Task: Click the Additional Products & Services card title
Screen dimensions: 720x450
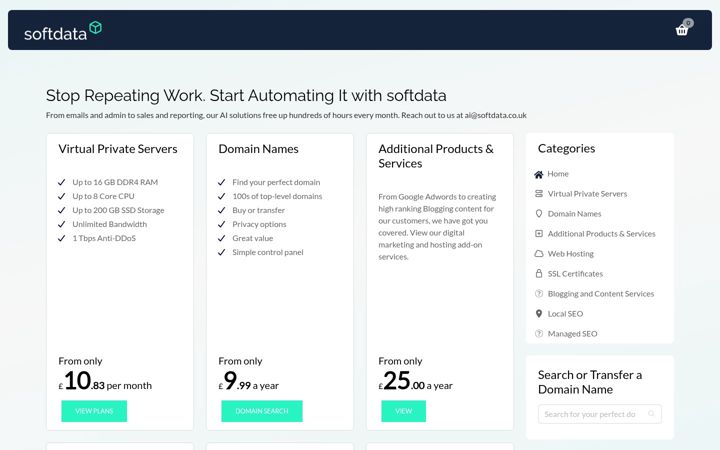Action: coord(436,156)
